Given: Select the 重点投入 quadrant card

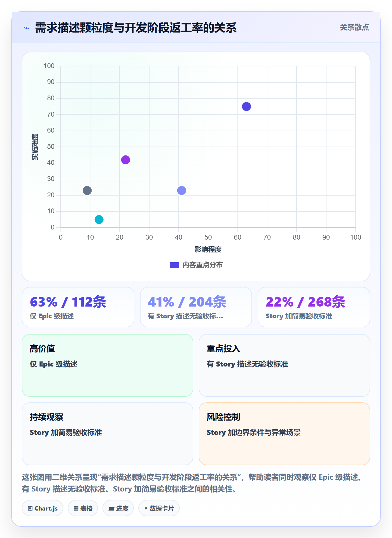Looking at the screenshot, I should [x=284, y=365].
